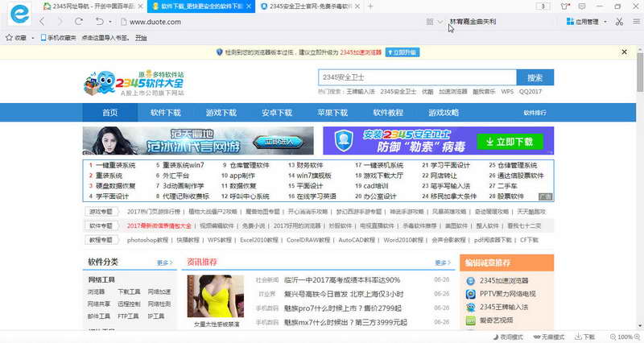Open news 临沂一中2017高考成绩本科率达90%
This screenshot has height=343, width=644.
(342, 280)
